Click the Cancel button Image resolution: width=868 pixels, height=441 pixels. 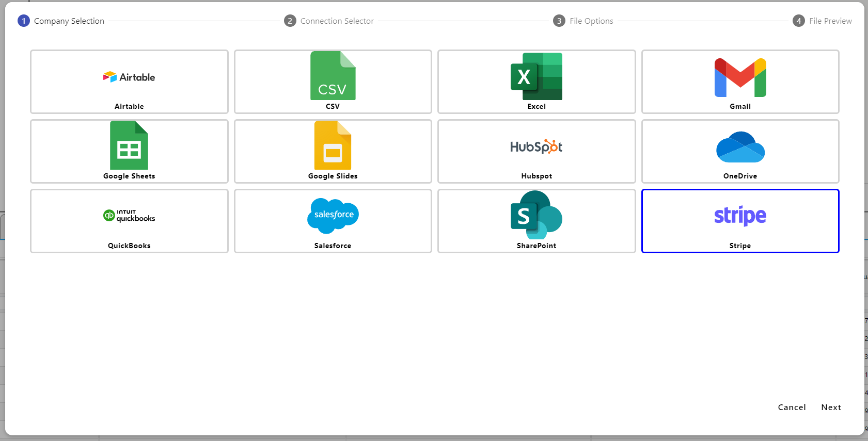792,407
